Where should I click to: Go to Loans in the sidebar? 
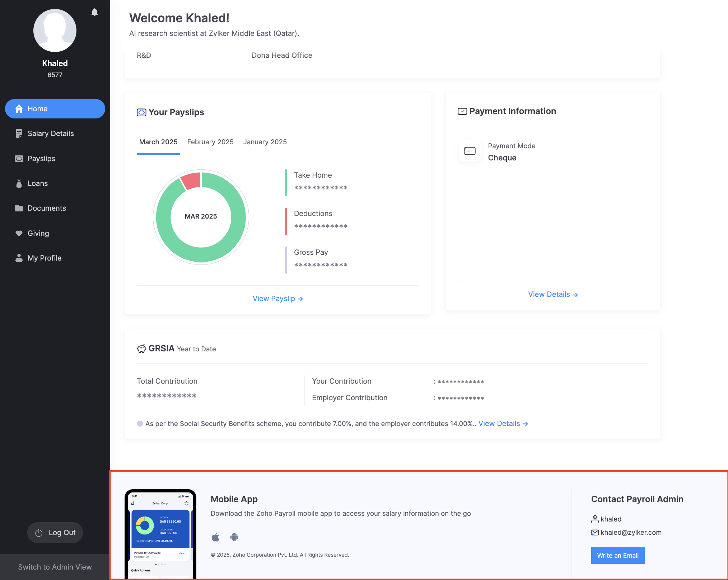coord(38,183)
